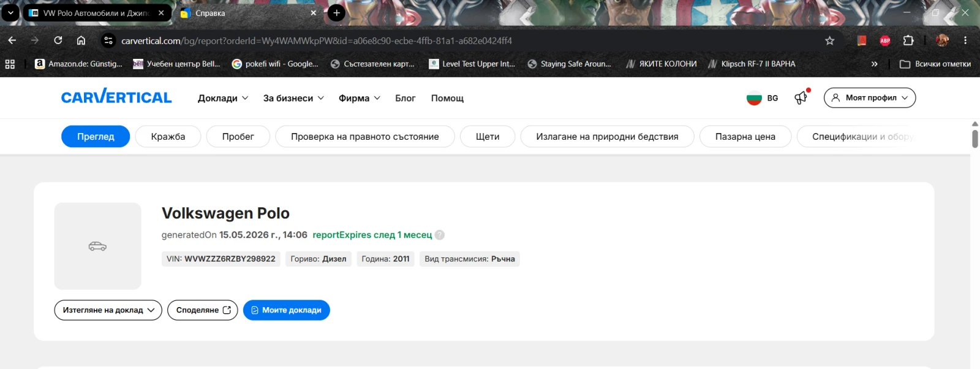Viewport: 980px width, 369px height.
Task: Open the Chrome profile avatar
Action: coord(942,40)
